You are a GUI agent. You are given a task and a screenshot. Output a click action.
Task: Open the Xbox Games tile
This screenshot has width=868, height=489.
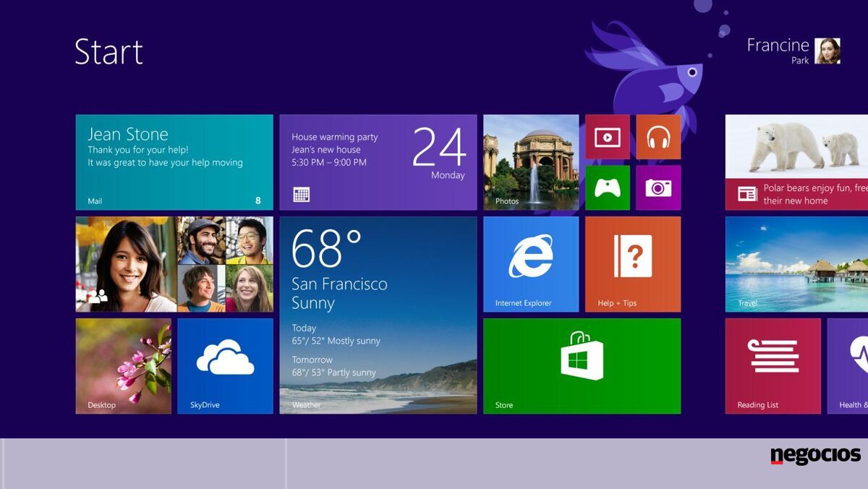click(608, 188)
